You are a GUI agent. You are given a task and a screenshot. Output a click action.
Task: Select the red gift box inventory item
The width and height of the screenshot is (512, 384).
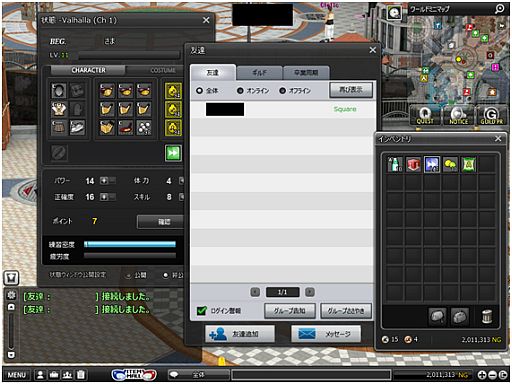[x=413, y=164]
